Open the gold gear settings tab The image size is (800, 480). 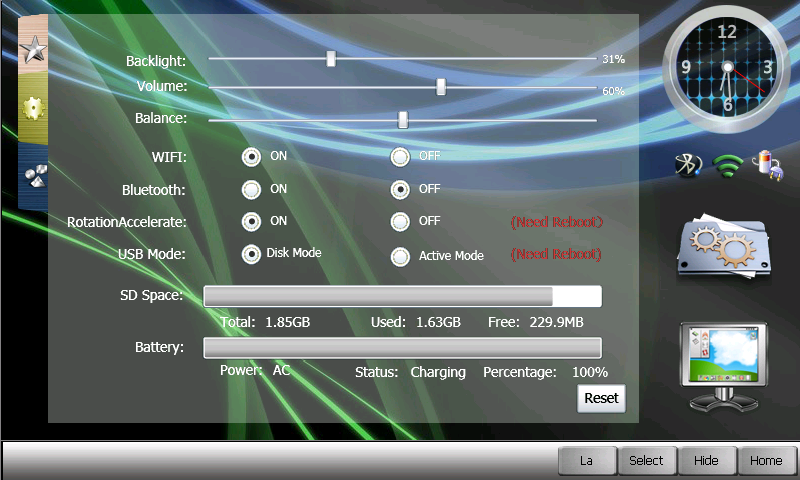(33, 110)
